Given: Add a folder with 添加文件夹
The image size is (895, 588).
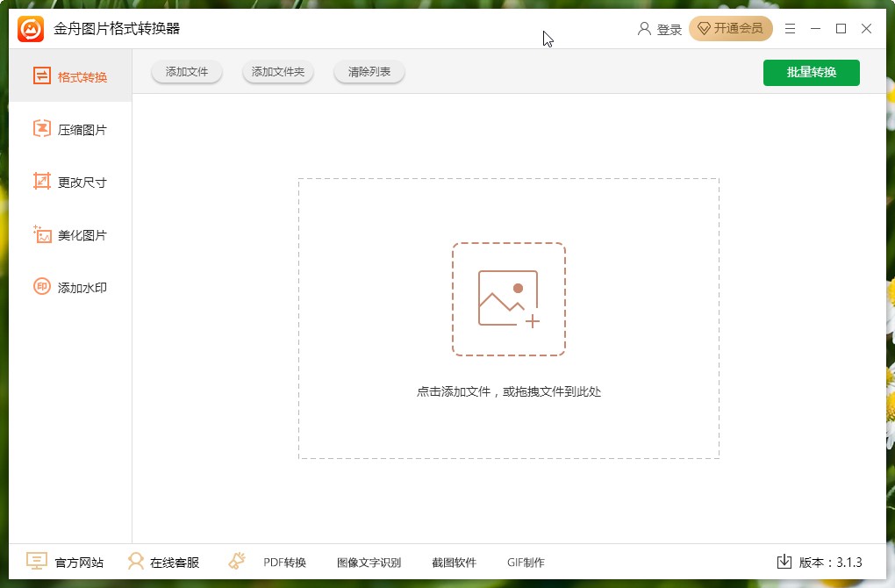Looking at the screenshot, I should click(277, 73).
